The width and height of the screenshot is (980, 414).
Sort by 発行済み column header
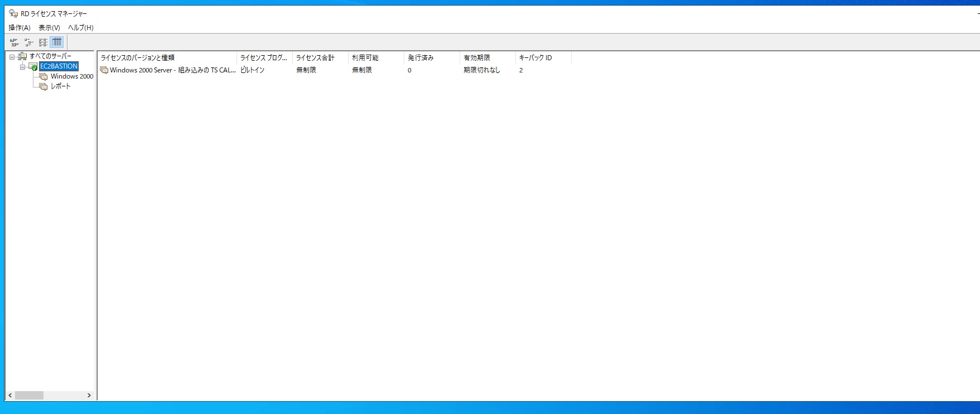(x=432, y=58)
